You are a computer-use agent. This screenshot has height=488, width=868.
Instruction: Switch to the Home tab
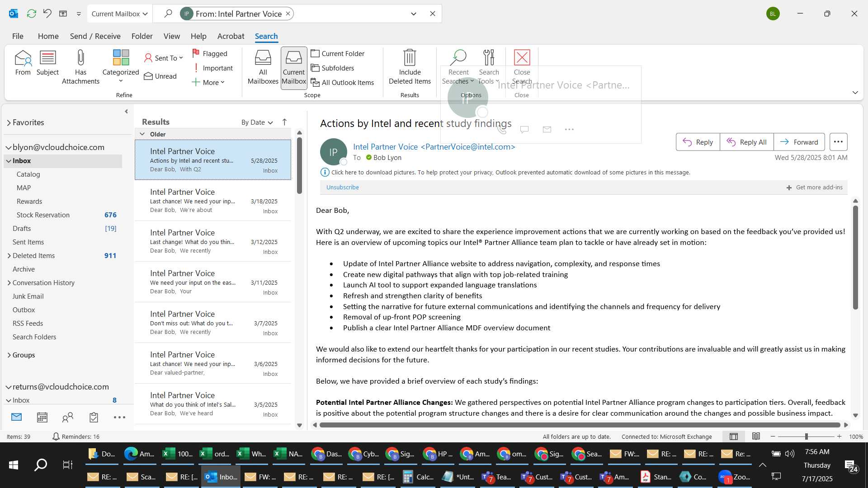(48, 36)
